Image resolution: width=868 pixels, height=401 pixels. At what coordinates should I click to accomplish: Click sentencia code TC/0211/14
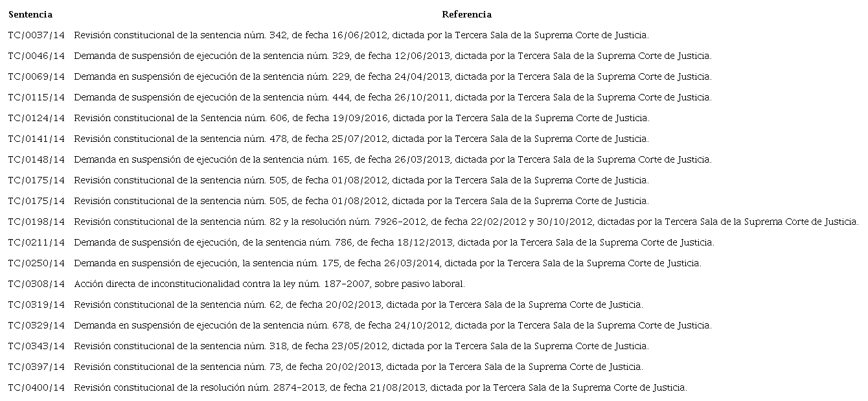[x=37, y=242]
